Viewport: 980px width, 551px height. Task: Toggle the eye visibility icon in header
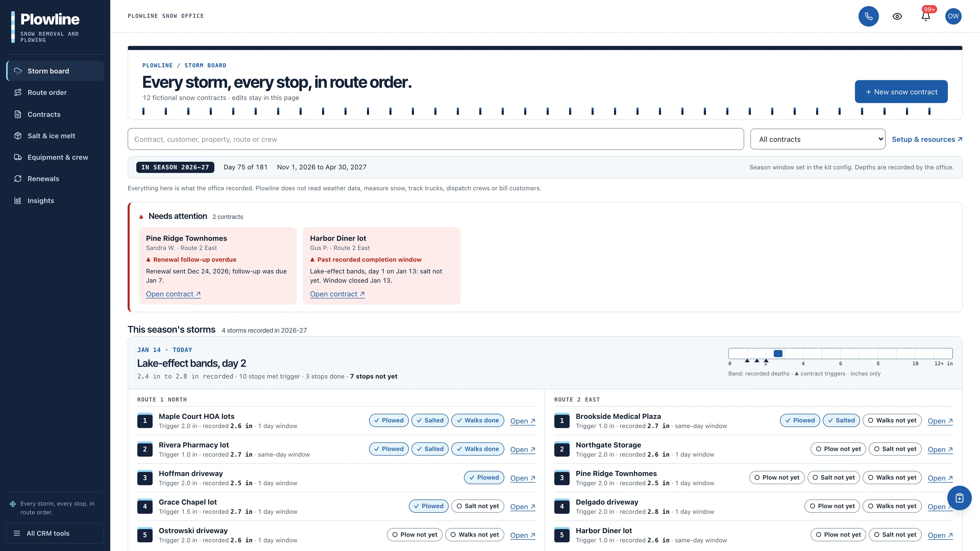[897, 16]
